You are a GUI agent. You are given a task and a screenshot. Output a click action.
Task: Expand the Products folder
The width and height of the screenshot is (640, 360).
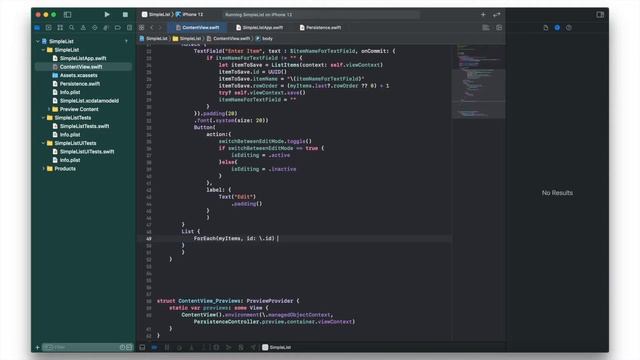43,169
